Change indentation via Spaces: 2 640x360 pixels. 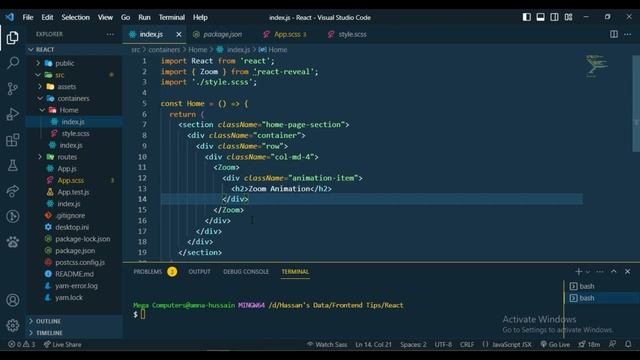(x=413, y=344)
